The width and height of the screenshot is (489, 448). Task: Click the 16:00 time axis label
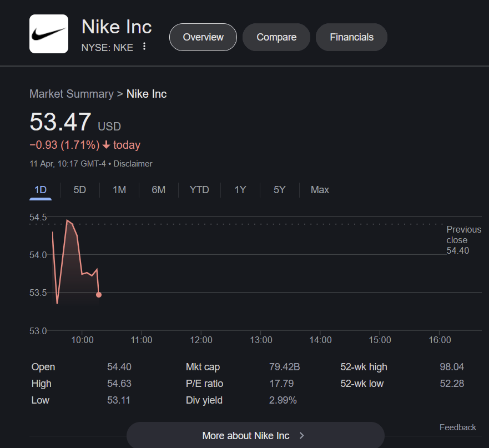tap(440, 340)
